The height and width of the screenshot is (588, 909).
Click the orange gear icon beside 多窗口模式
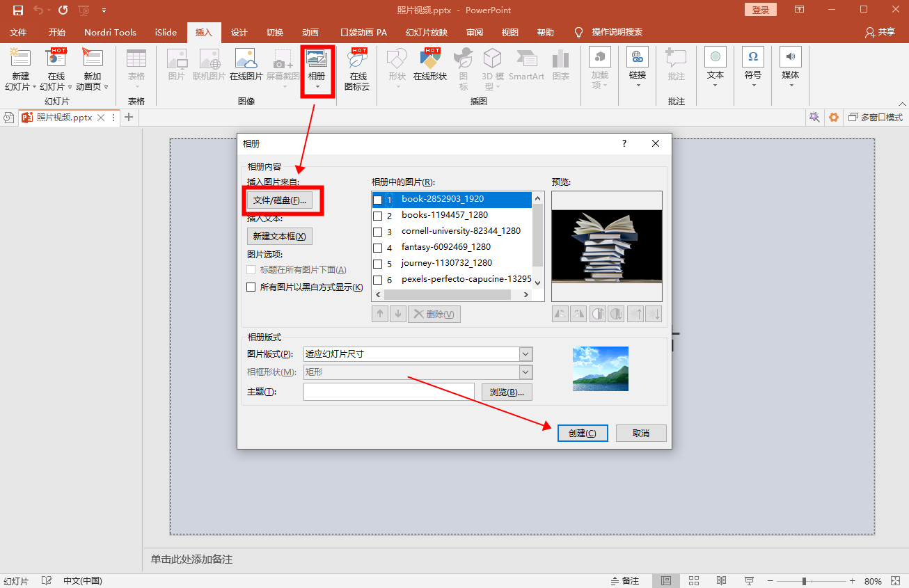click(x=833, y=118)
